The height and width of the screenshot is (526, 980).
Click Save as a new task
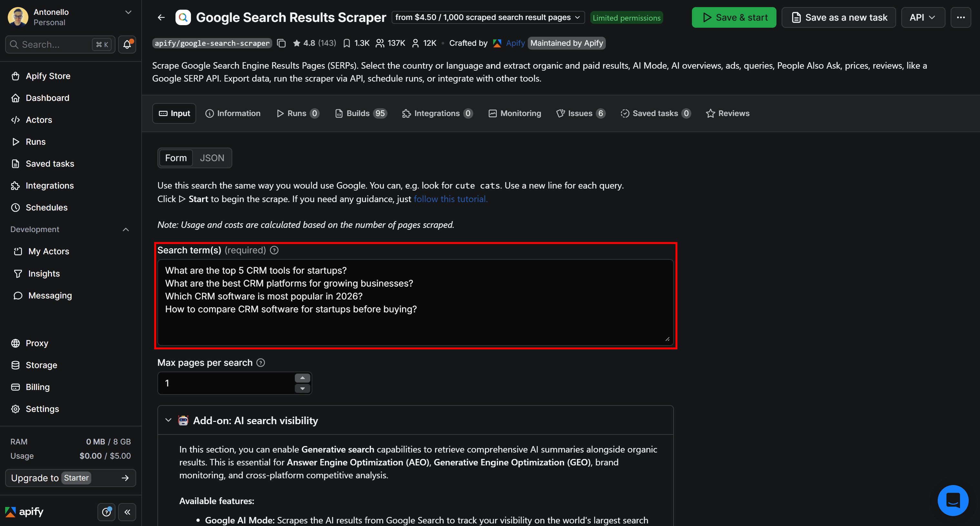click(x=838, y=17)
